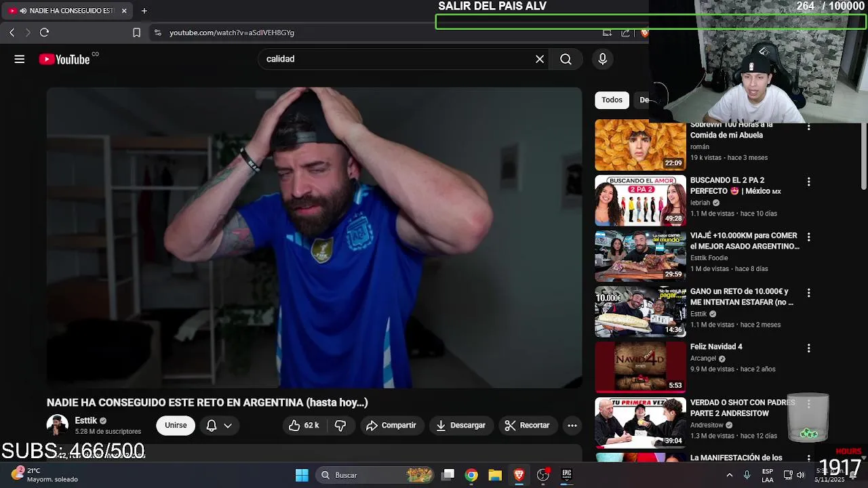Bookmark this page in the address bar

click(x=136, y=32)
